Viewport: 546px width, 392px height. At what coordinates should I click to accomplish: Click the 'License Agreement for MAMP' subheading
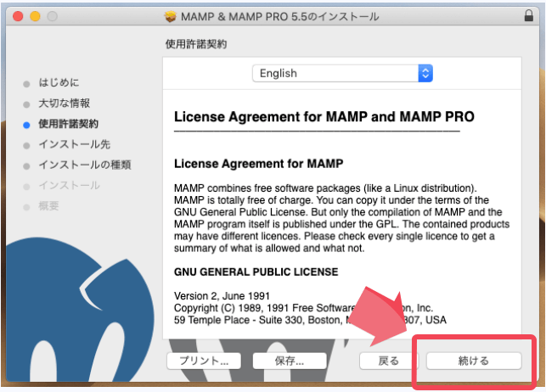pyautogui.click(x=259, y=164)
